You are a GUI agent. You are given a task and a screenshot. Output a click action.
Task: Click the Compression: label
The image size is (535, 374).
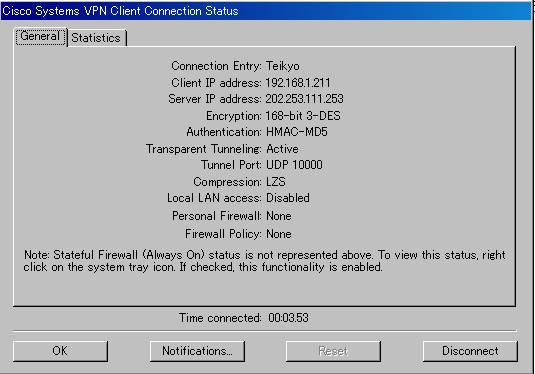point(228,182)
